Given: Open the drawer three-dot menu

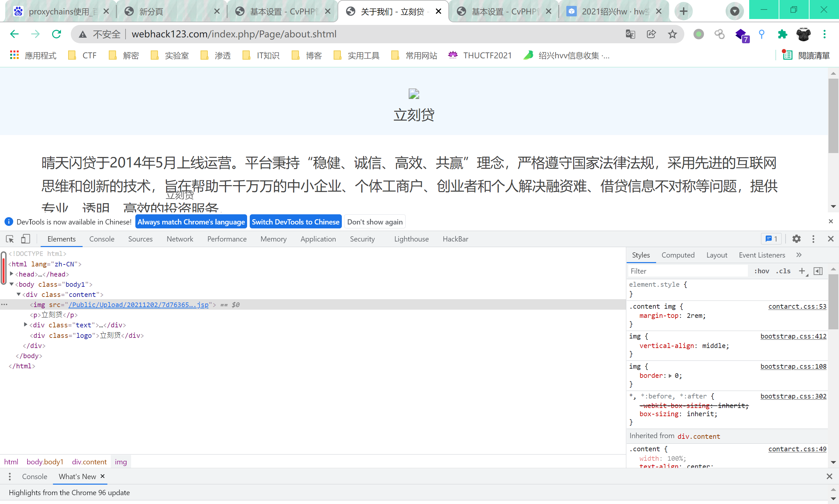Looking at the screenshot, I should (10, 476).
